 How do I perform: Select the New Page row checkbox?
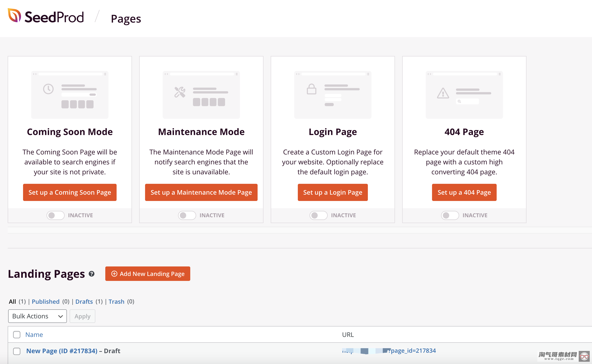17,351
